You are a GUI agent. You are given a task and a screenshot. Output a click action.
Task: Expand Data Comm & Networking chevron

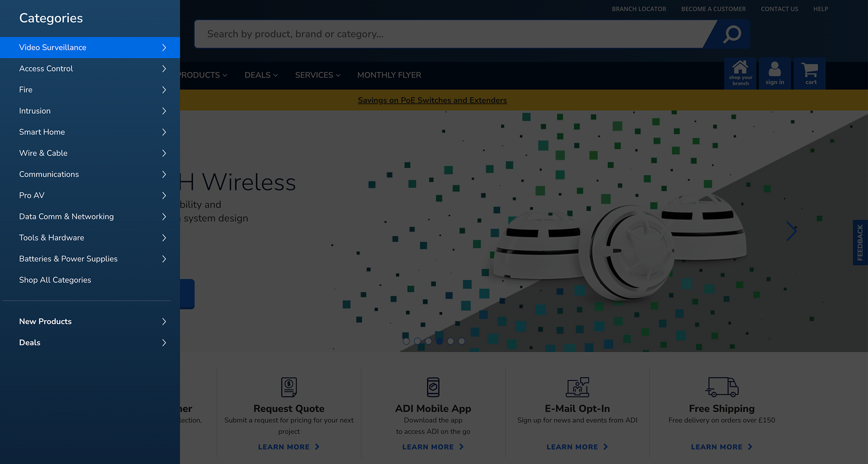tap(164, 217)
